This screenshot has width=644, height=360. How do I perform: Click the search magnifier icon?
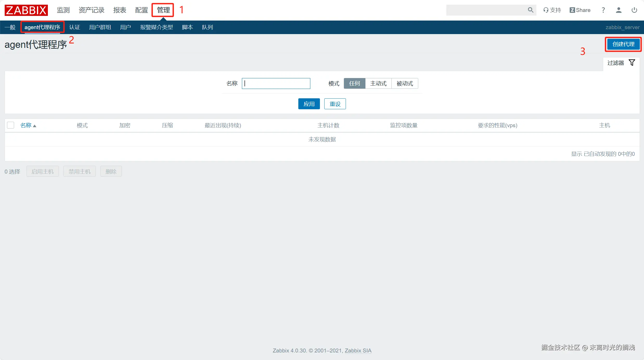(x=530, y=10)
